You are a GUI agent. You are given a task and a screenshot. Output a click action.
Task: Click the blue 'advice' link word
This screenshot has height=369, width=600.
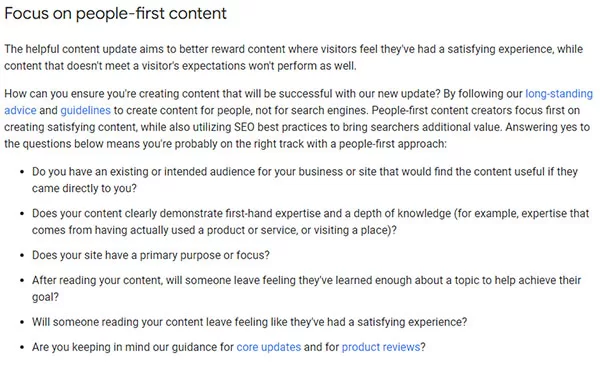click(x=20, y=111)
